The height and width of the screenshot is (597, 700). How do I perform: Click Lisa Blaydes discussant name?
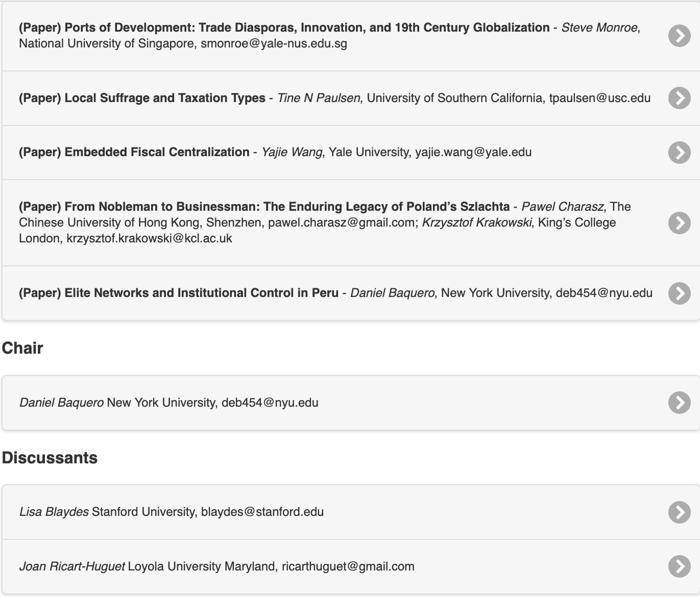(x=54, y=512)
